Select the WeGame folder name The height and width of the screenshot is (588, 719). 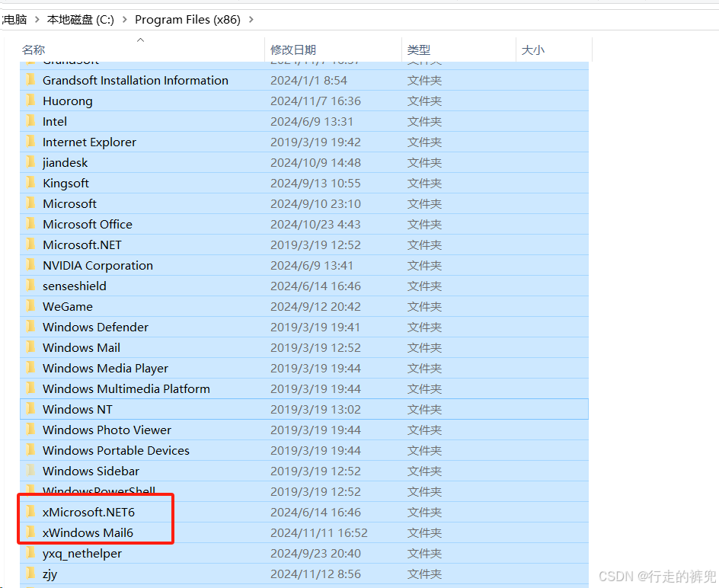[68, 306]
